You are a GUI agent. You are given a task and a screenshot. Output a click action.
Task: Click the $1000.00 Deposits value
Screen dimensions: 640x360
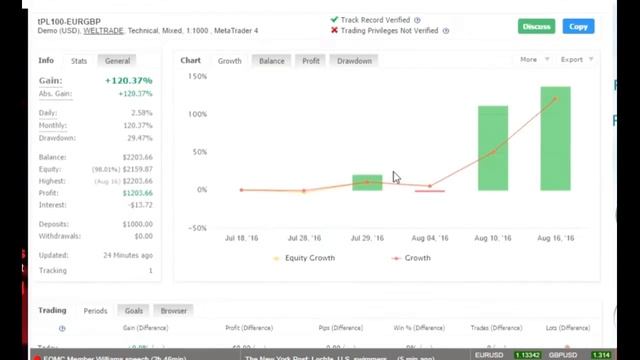point(138,224)
